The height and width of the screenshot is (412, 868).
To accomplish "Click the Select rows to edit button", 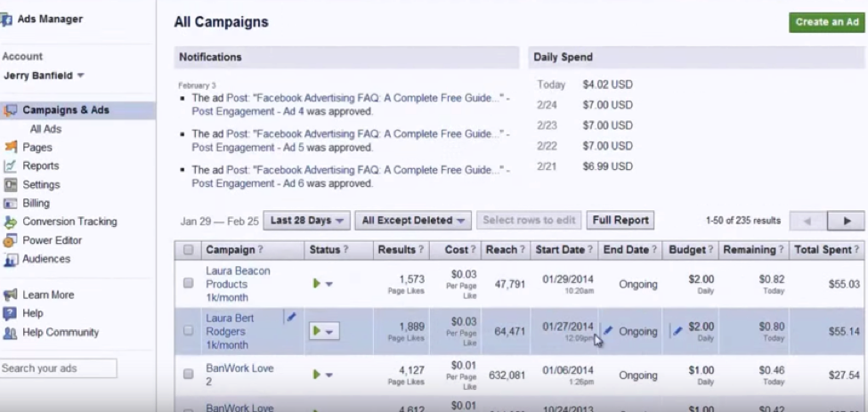I will pos(529,220).
